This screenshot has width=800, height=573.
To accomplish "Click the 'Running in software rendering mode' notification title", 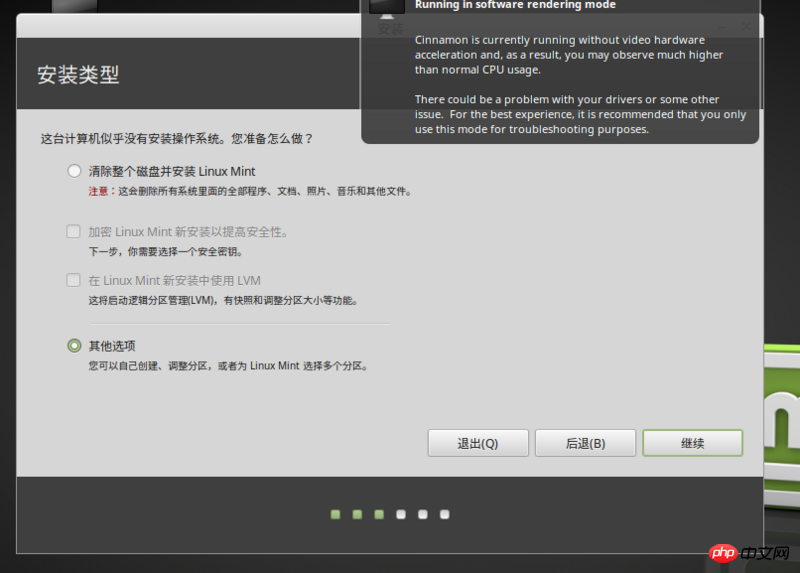I will (x=515, y=5).
